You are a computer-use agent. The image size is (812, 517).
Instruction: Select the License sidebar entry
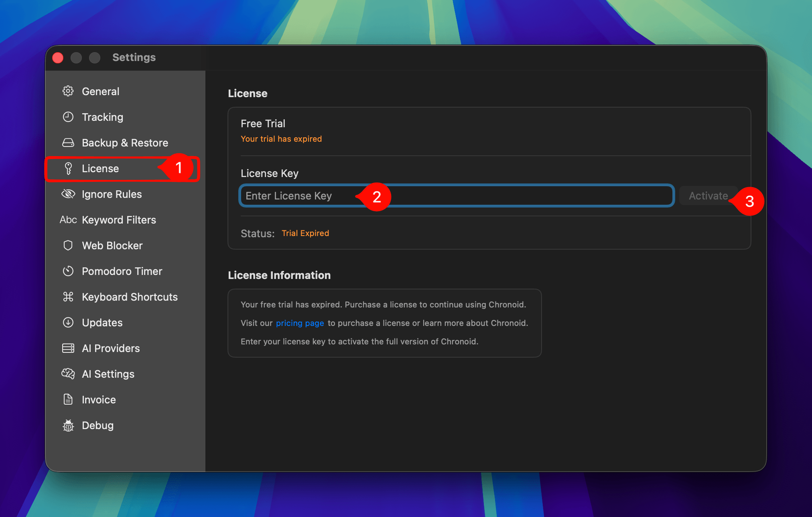(100, 168)
